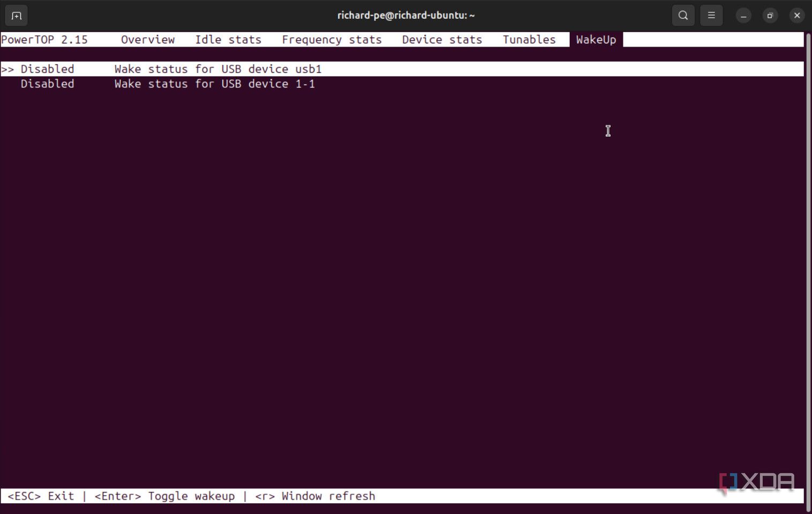The image size is (812, 514).
Task: Click the PowerTOP 2.15 title text
Action: [44, 40]
